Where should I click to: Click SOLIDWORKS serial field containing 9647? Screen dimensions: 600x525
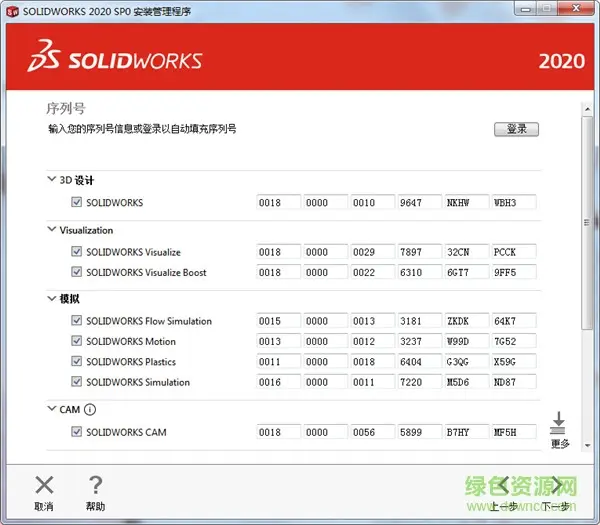(x=419, y=202)
